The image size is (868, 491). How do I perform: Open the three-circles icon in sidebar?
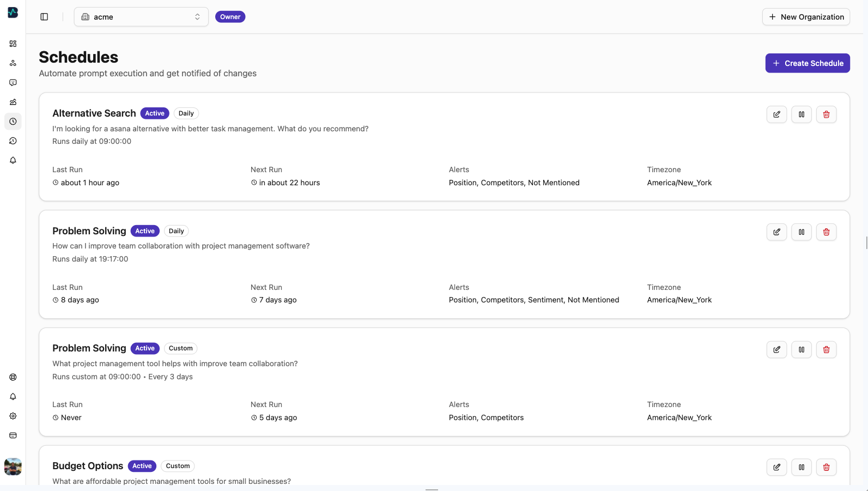pyautogui.click(x=13, y=63)
